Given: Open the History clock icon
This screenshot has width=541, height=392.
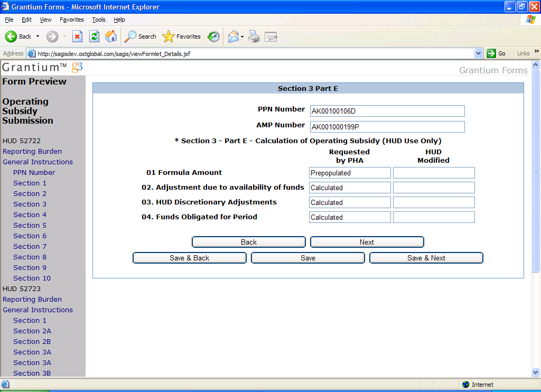Looking at the screenshot, I should [x=213, y=36].
